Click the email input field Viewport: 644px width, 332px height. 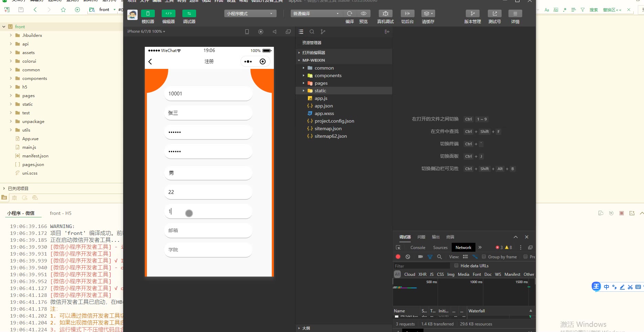click(208, 231)
